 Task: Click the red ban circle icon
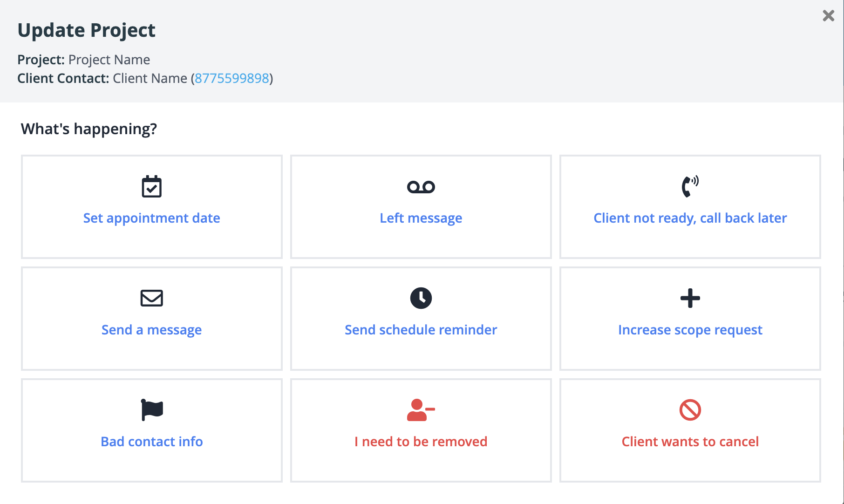[690, 410]
